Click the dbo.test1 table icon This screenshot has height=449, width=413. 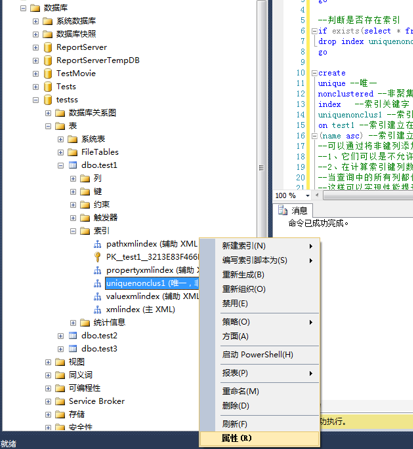73,165
